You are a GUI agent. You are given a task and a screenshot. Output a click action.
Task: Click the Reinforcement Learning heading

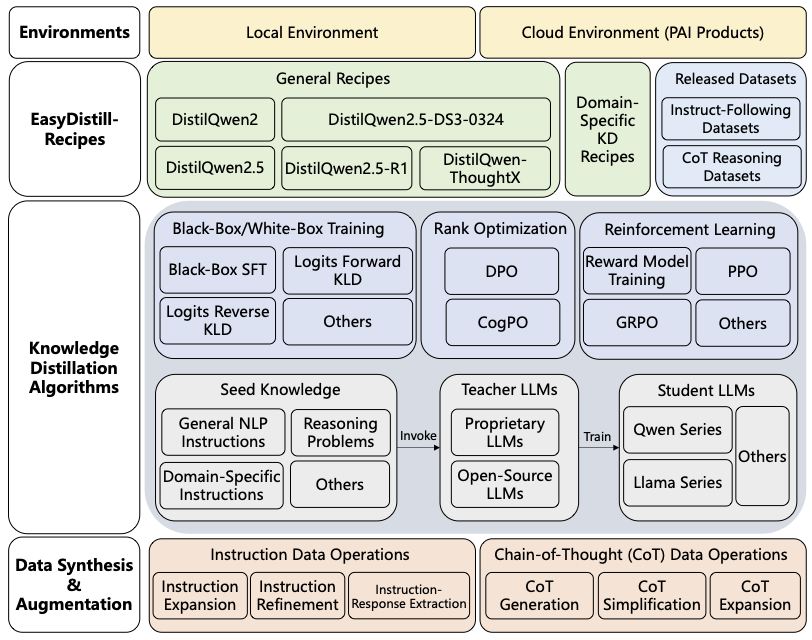point(690,229)
